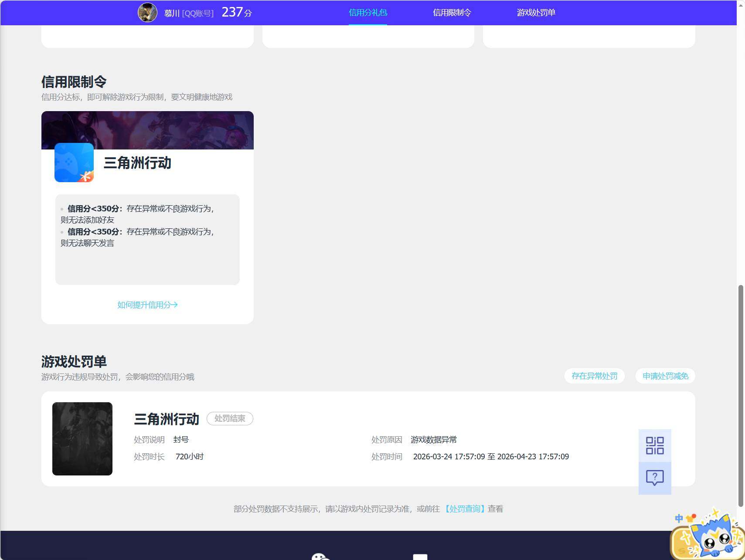Click the 游戏数据异常 penalty reason

click(434, 440)
